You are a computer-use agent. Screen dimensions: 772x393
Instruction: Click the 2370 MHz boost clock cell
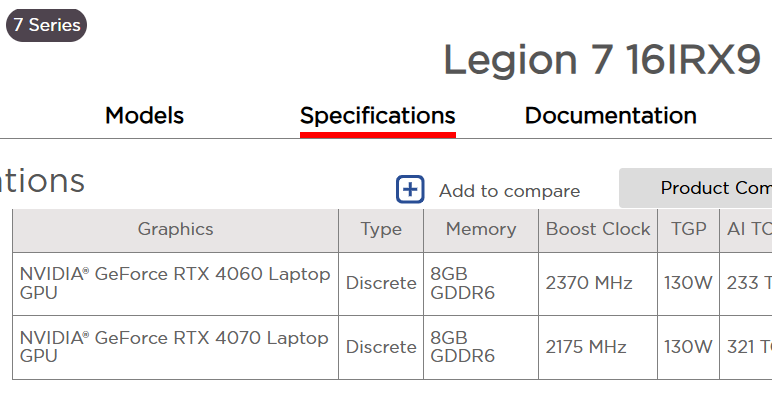598,284
